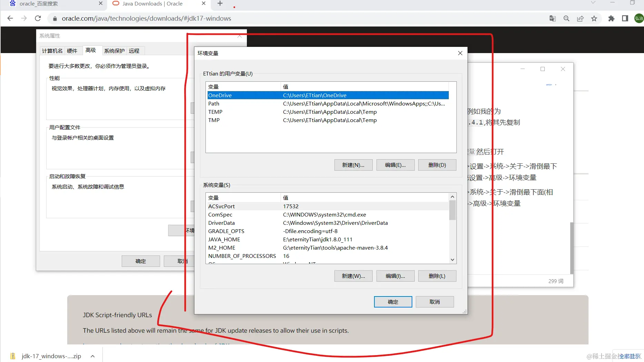Click the system variables scrollbar thumb
This screenshot has height=362, width=644.
(453, 210)
